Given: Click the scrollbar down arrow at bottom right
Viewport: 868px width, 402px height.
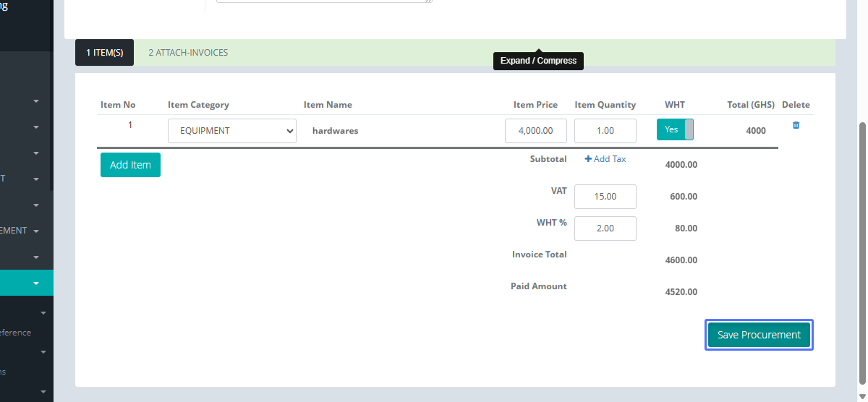Looking at the screenshot, I should point(861,396).
